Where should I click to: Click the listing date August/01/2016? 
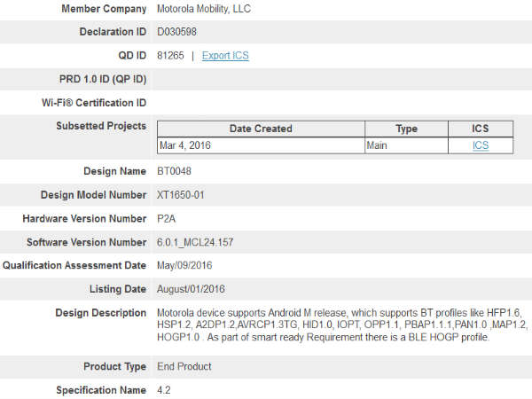click(191, 289)
